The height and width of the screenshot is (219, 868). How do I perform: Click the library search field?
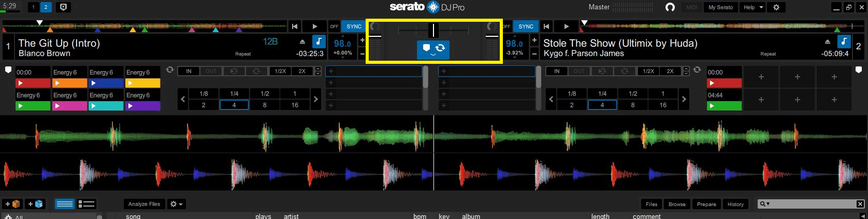tap(811, 204)
